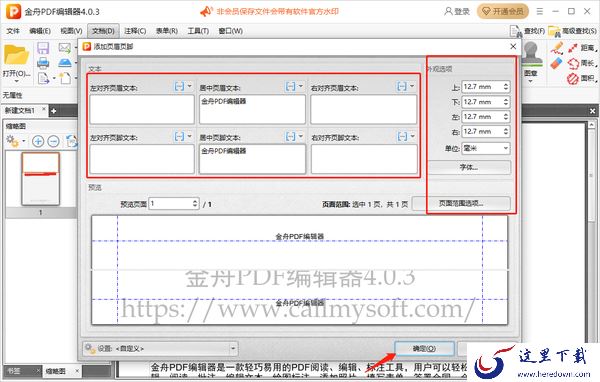Image resolution: width=600 pixels, height=382 pixels.
Task: Click the save floppy disk icon
Action: (x=43, y=48)
